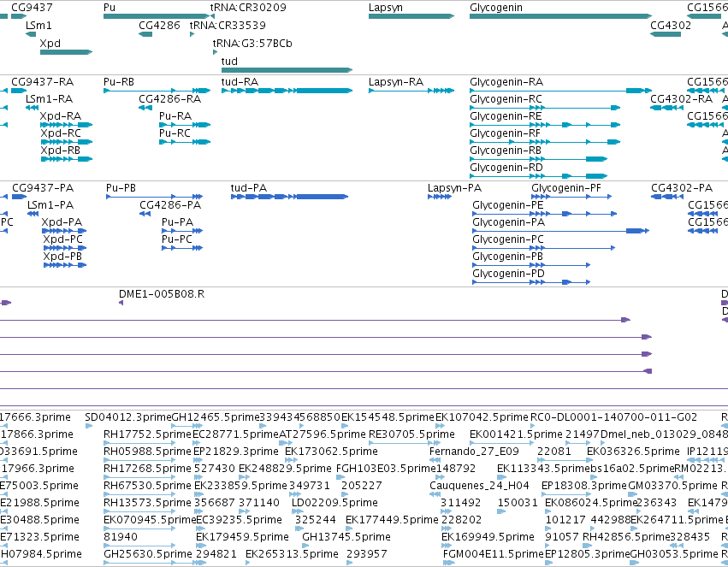Select the EK173062.5prime EST label
The image size is (728, 567).
332,452
